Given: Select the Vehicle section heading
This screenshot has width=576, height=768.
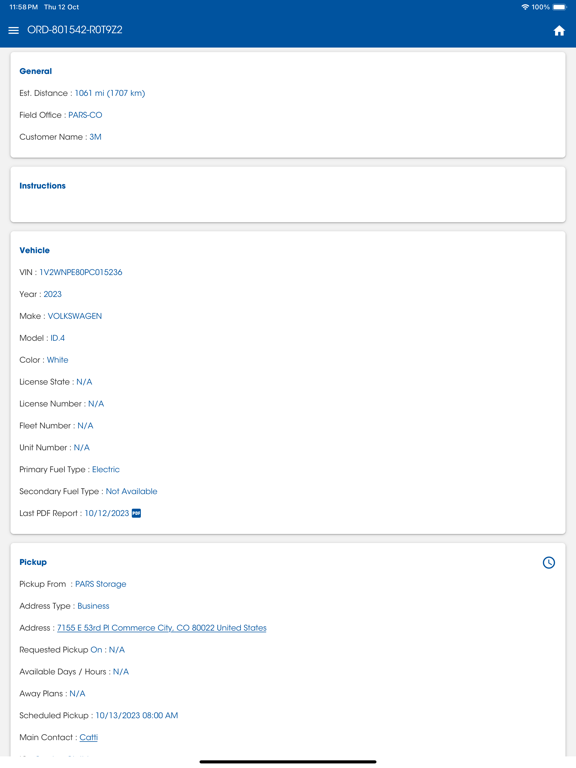Looking at the screenshot, I should pyautogui.click(x=34, y=250).
